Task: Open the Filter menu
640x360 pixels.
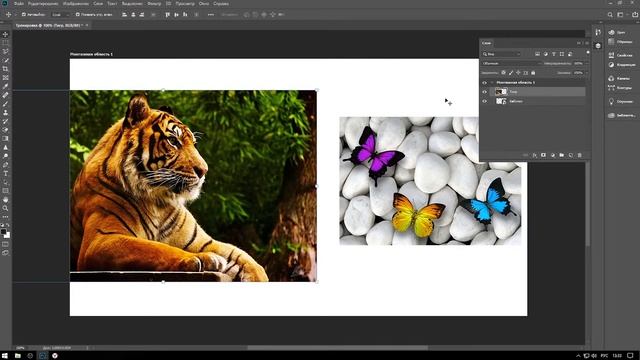Action: [x=154, y=4]
